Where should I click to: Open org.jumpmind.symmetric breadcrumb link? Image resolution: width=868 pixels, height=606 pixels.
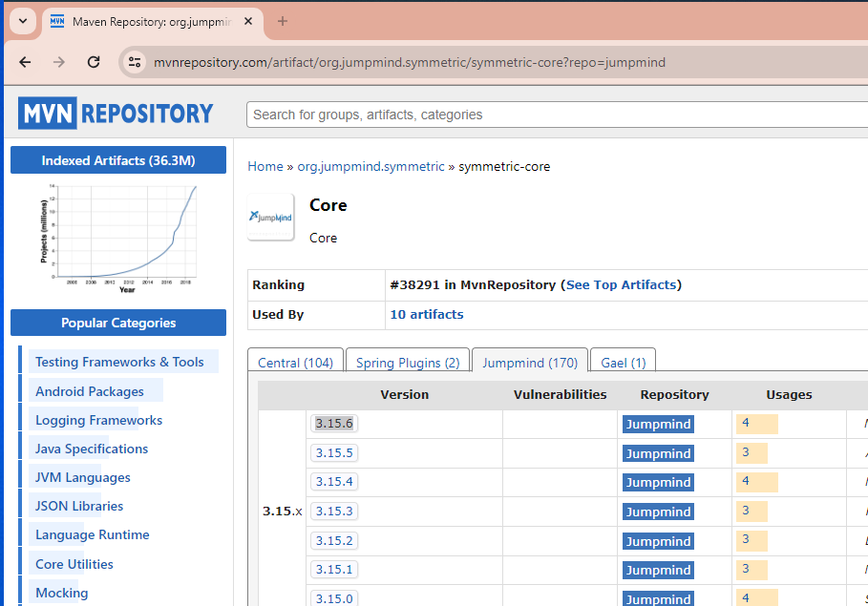click(370, 167)
